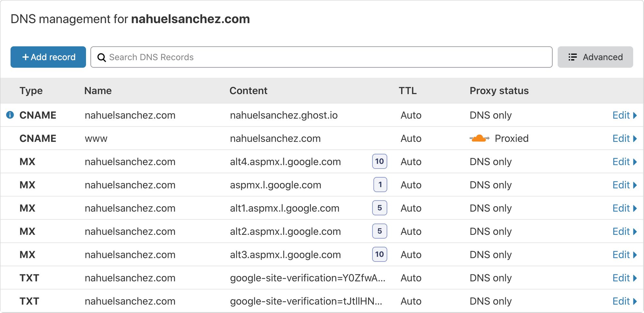
Task: Click the priority 5 badge for alt2.aspmx.l.google.com
Action: point(379,231)
